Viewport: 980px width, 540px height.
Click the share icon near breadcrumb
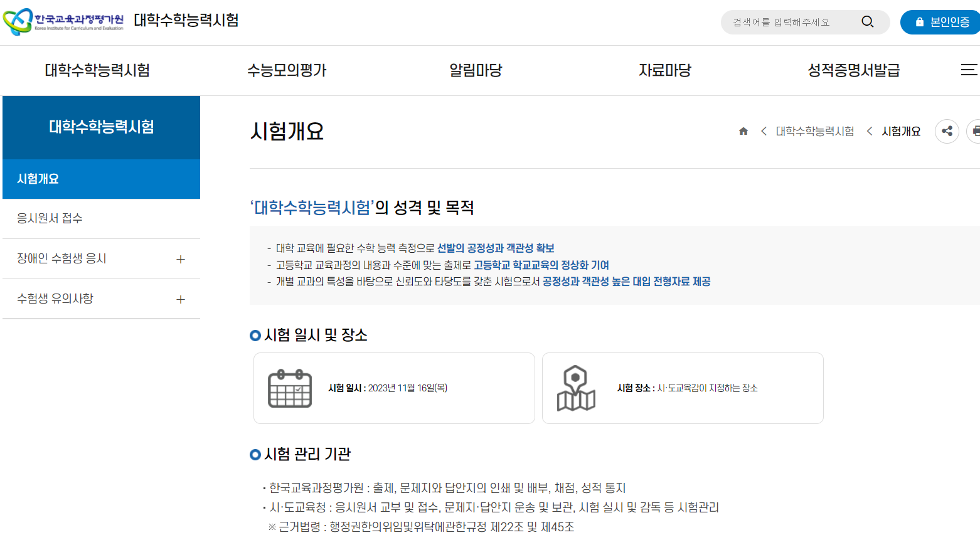947,131
